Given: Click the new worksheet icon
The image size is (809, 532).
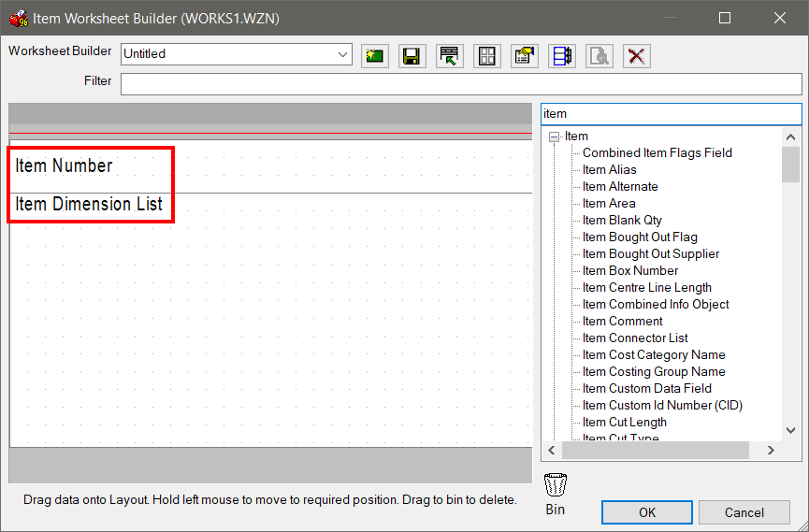Looking at the screenshot, I should click(x=375, y=56).
